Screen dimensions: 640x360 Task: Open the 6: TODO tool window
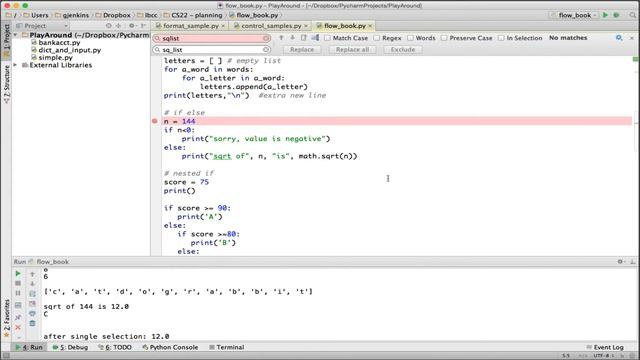click(115, 347)
